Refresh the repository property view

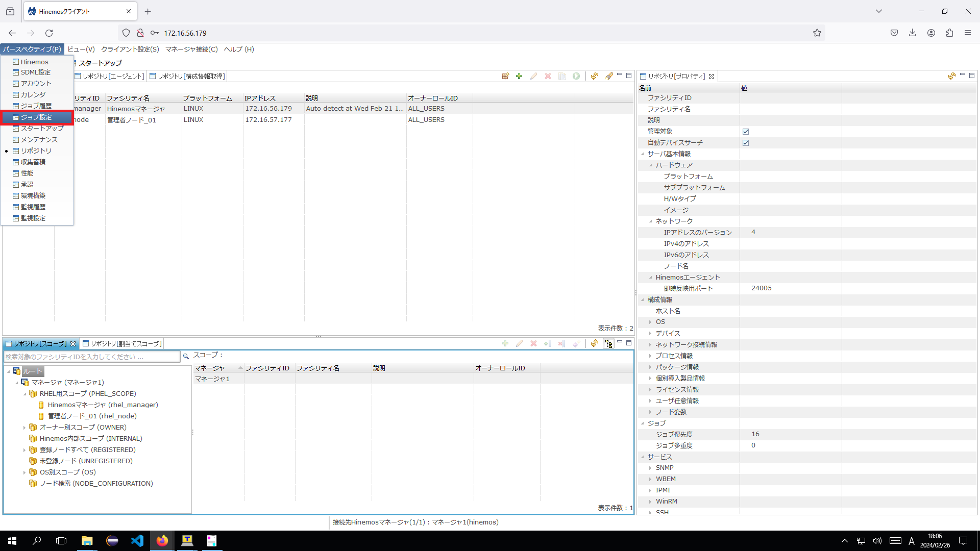(952, 76)
